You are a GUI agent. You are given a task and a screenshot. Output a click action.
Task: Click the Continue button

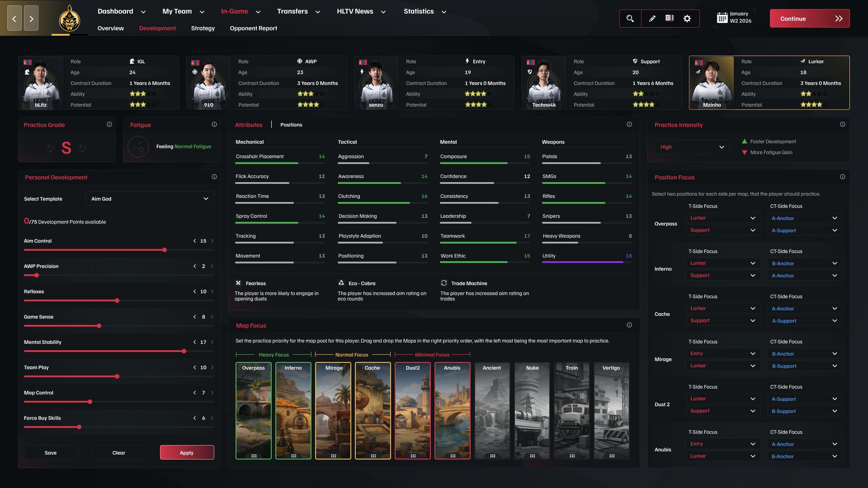(x=809, y=19)
